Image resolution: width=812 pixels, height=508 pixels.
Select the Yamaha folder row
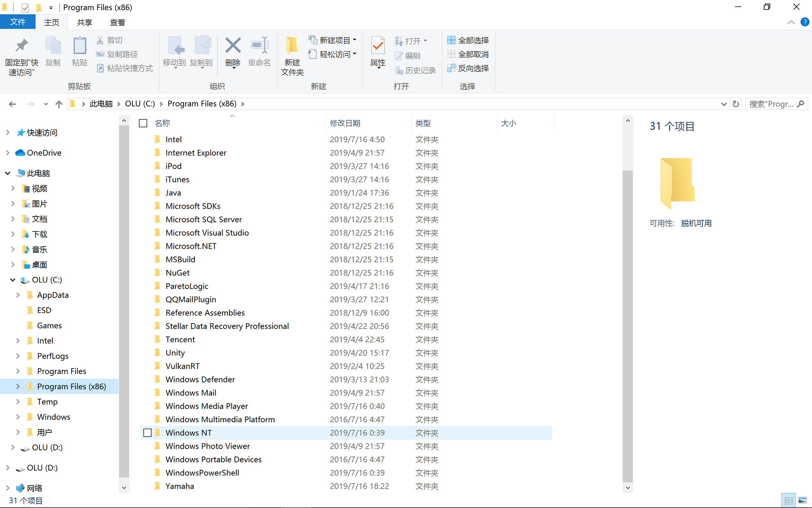[x=346, y=486]
